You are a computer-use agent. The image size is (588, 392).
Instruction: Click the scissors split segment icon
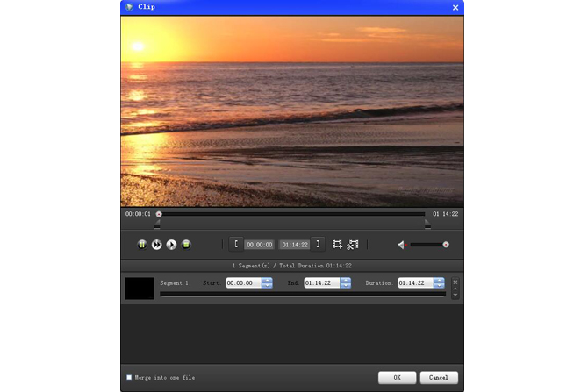click(353, 245)
